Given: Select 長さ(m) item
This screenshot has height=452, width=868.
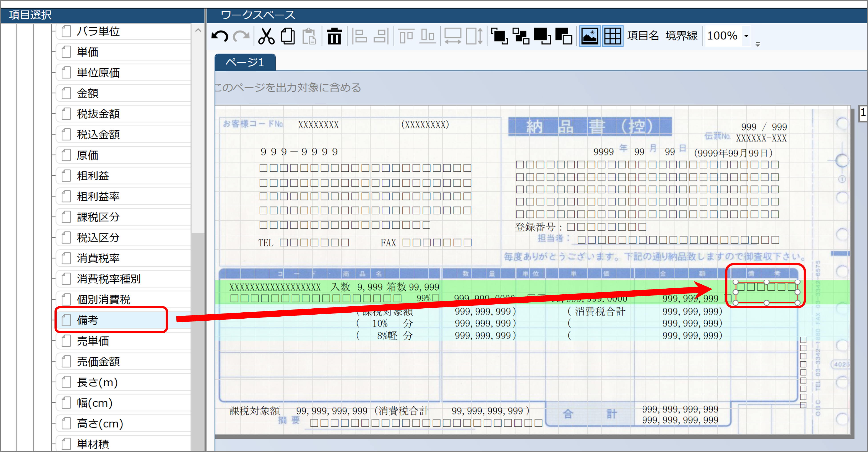Looking at the screenshot, I should coord(123,382).
